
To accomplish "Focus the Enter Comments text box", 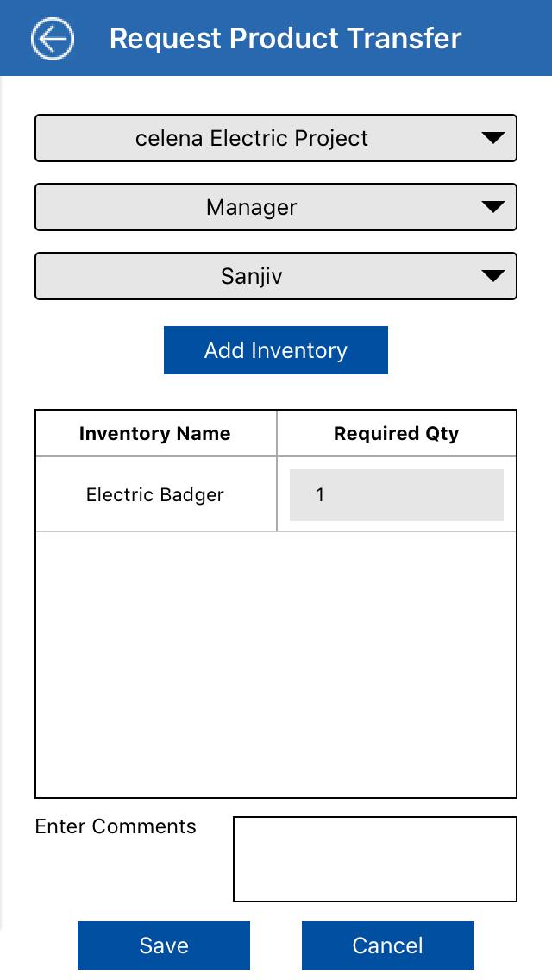I will pos(374,859).
